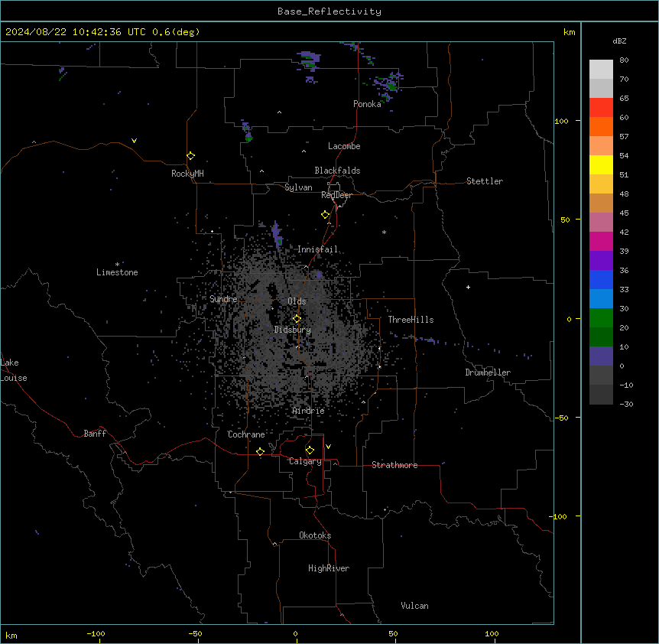The width and height of the screenshot is (659, 644).
Task: Select the yellow V marker northwest of RockyMH
Action: pyautogui.click(x=134, y=141)
